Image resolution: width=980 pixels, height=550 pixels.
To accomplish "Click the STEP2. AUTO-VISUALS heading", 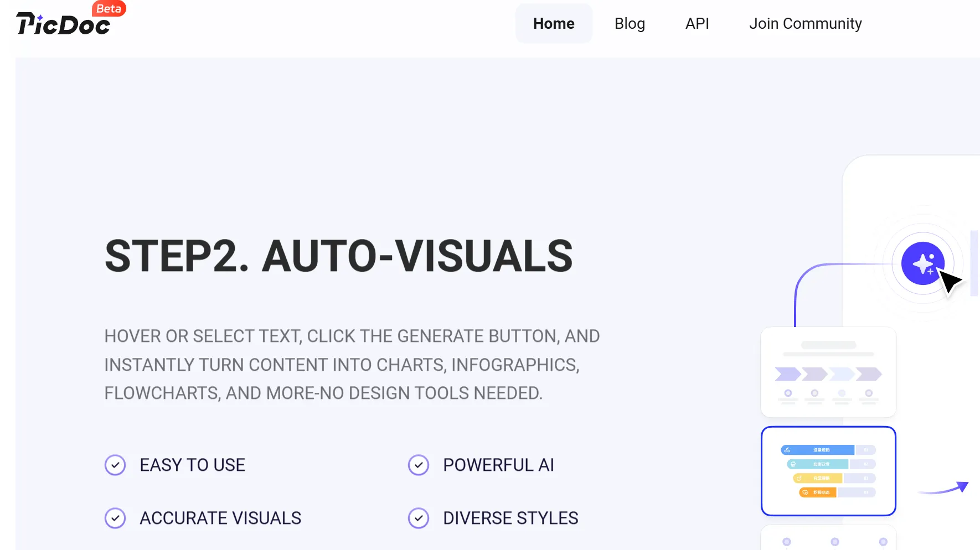I will tap(338, 256).
